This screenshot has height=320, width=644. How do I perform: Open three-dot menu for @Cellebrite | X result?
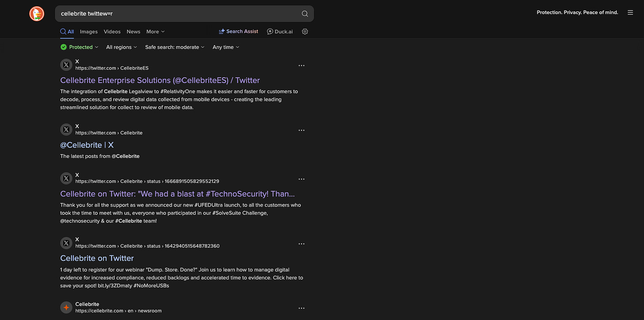(301, 130)
